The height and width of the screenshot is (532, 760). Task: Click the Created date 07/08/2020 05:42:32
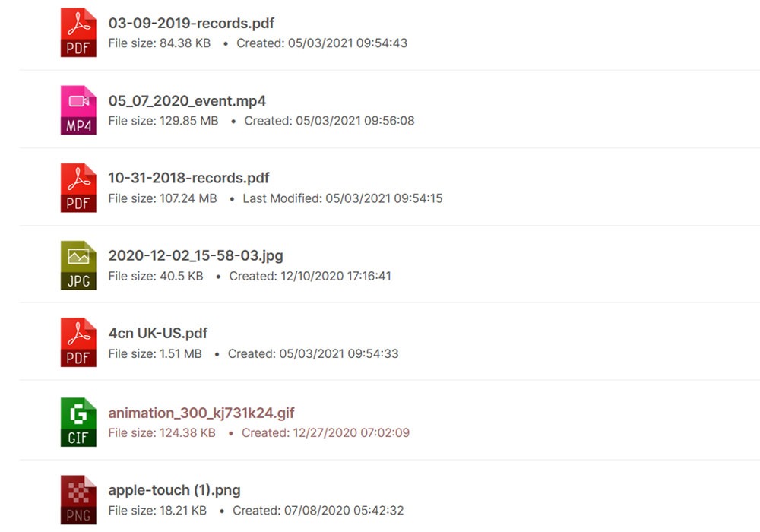(x=318, y=511)
